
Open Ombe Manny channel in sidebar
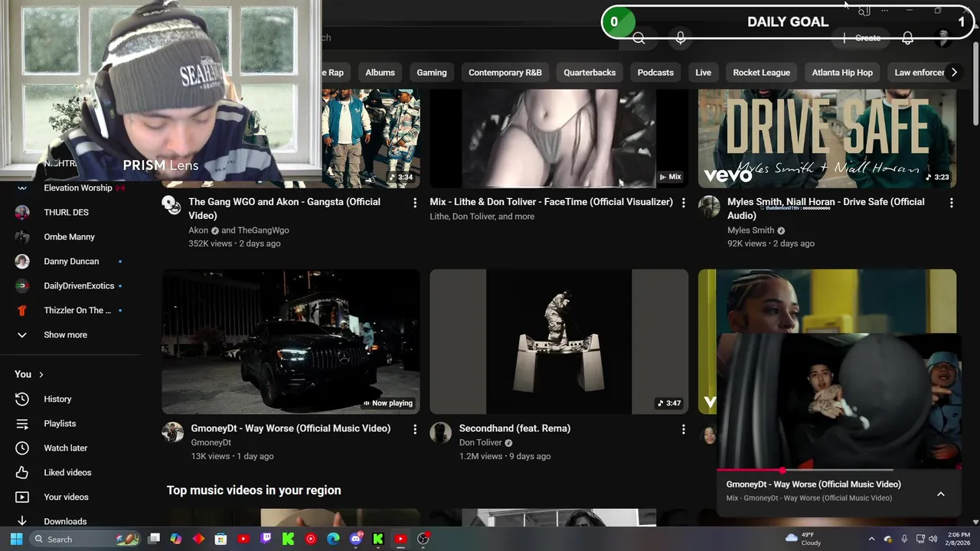(x=70, y=236)
